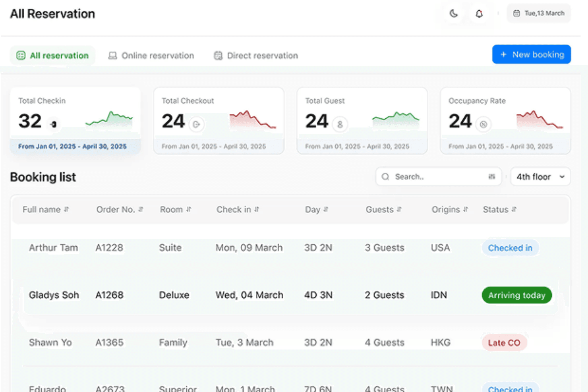588x392 pixels.
Task: Open the Online reservation tab
Action: (x=151, y=56)
